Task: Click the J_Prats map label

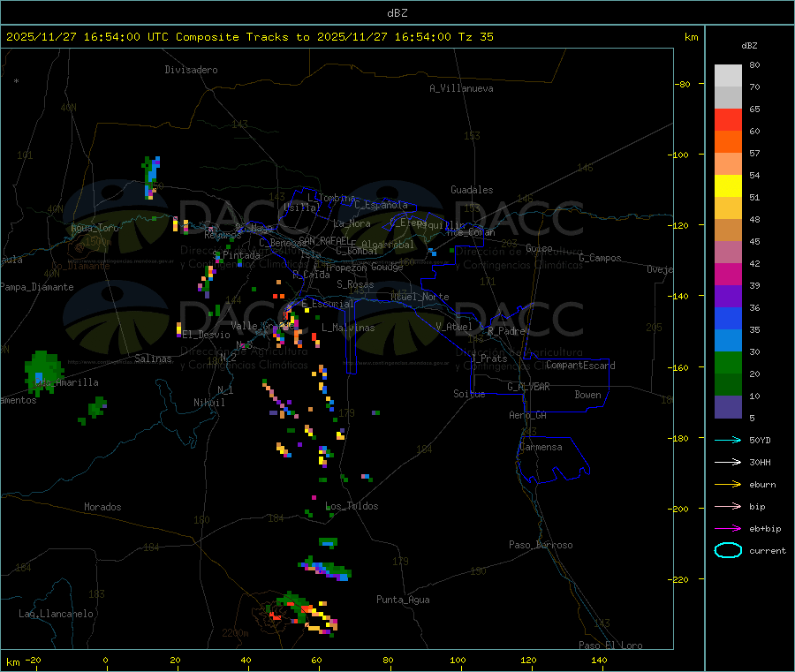Action: (x=490, y=359)
